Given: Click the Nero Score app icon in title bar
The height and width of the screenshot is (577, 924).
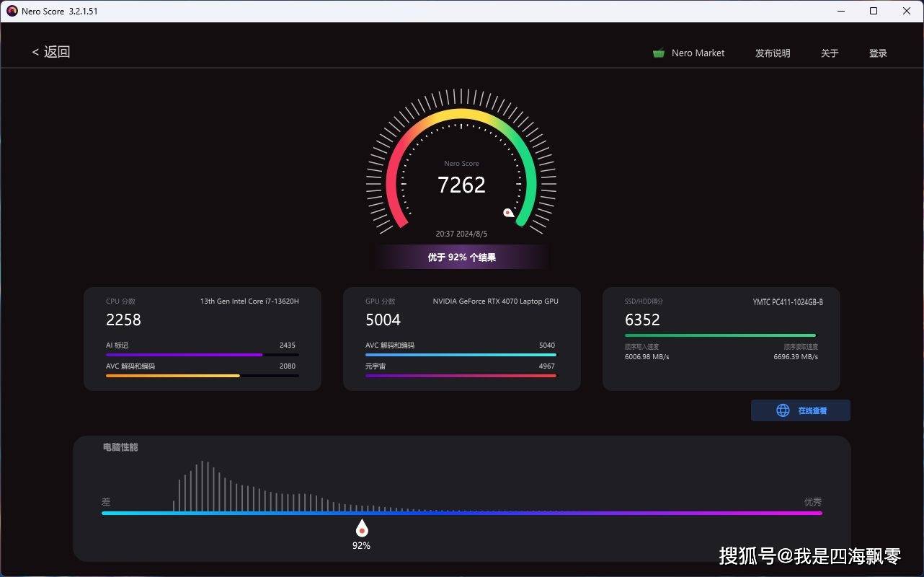Looking at the screenshot, I should click(x=12, y=11).
